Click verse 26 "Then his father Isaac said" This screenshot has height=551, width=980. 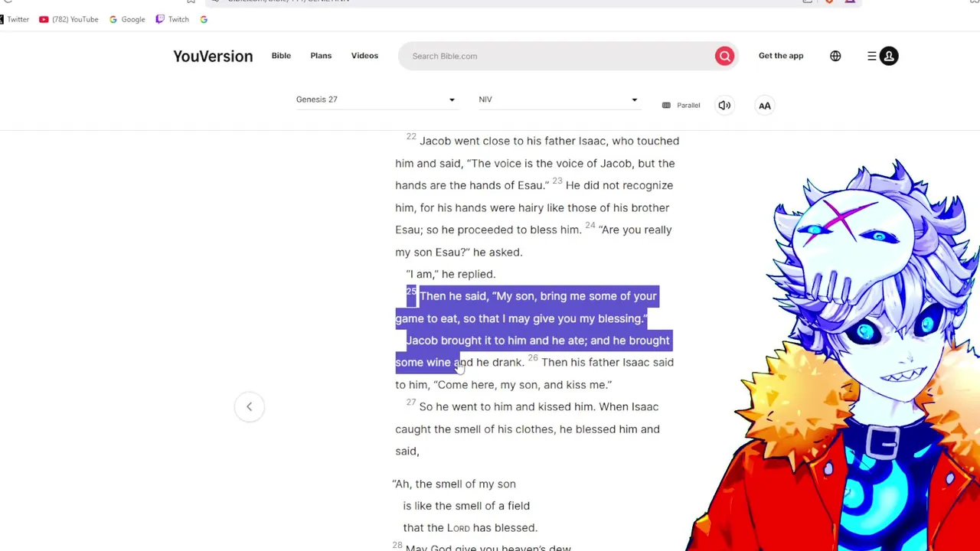(x=607, y=363)
